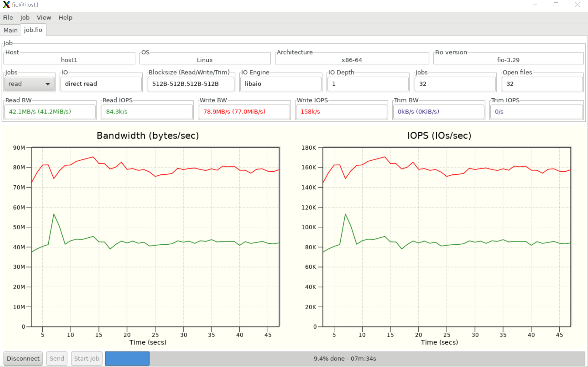The height and width of the screenshot is (367, 588).
Task: Select the job.fio tab
Action: click(33, 30)
